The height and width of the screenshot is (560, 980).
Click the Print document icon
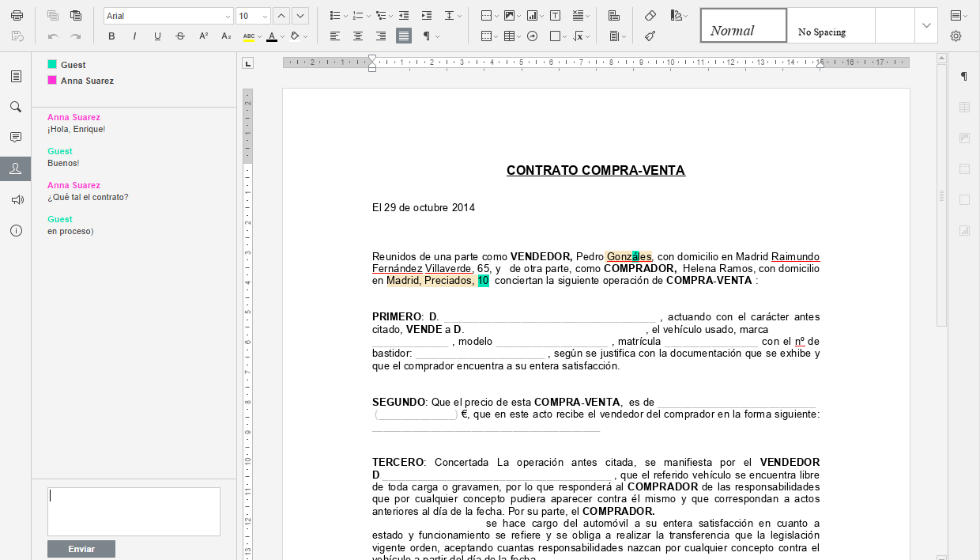(x=17, y=16)
